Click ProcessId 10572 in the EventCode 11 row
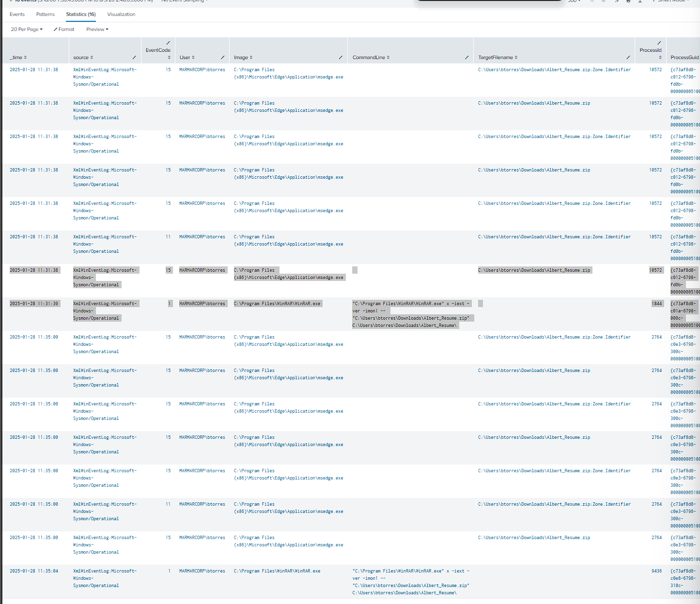700x604 pixels. click(655, 237)
